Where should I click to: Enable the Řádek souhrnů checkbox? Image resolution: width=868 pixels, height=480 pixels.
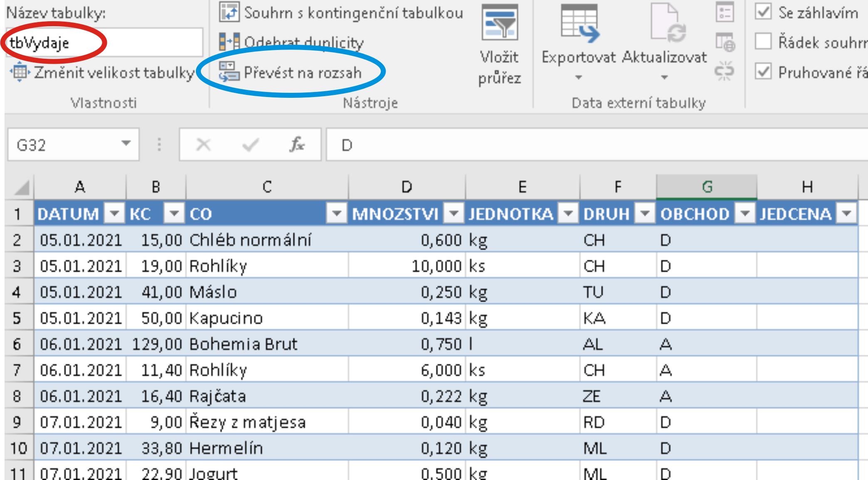[763, 42]
